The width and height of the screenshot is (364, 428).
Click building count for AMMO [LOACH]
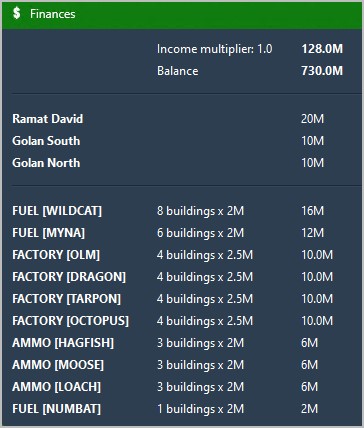pos(200,387)
